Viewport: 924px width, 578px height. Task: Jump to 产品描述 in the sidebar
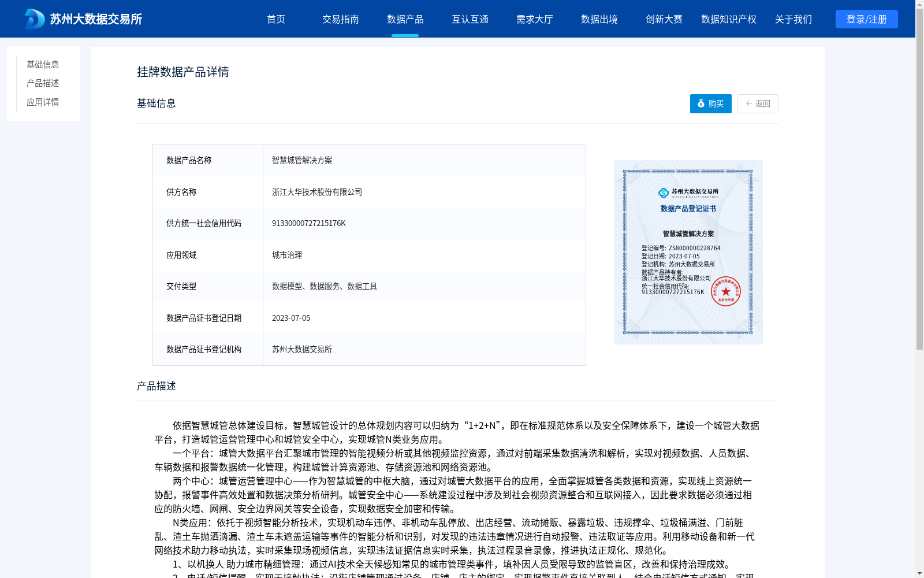coord(43,83)
